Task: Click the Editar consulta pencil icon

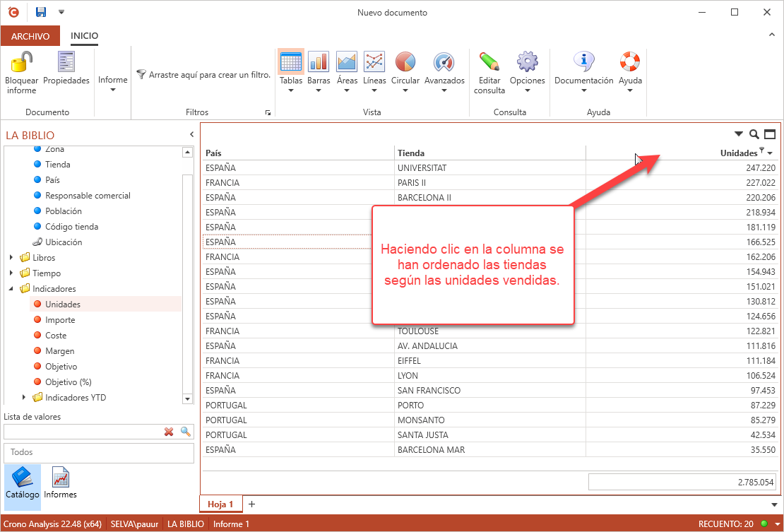Action: 489,62
